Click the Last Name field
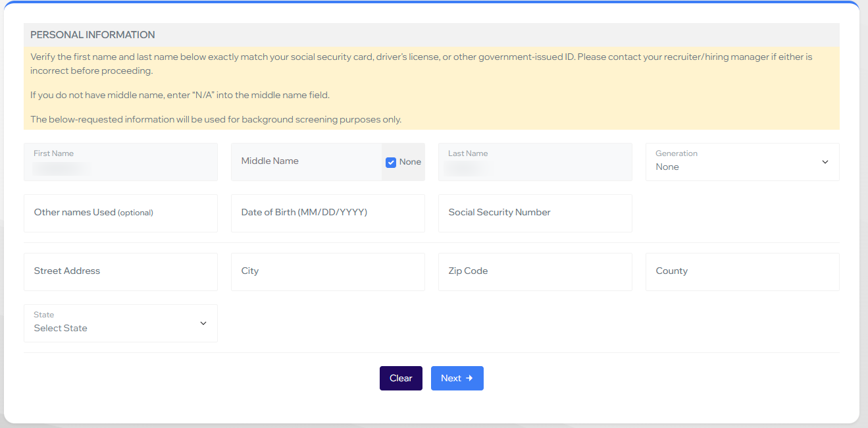Image resolution: width=868 pixels, height=428 pixels. coord(535,162)
